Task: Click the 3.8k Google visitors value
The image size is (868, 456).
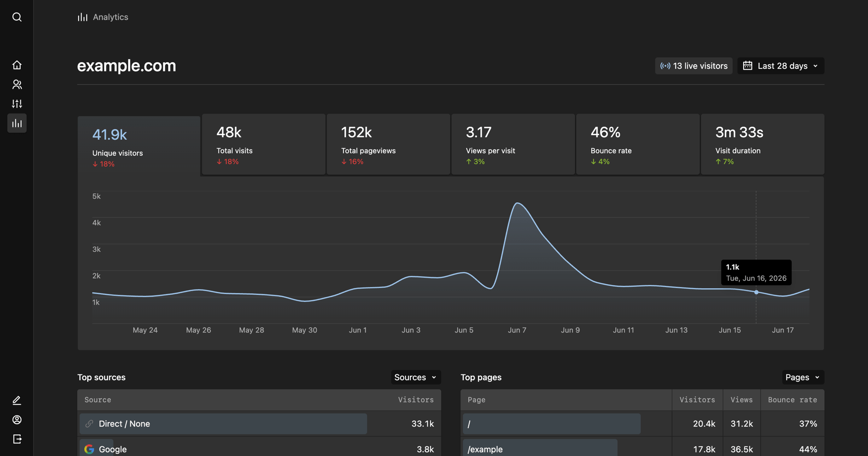Action: 425,449
